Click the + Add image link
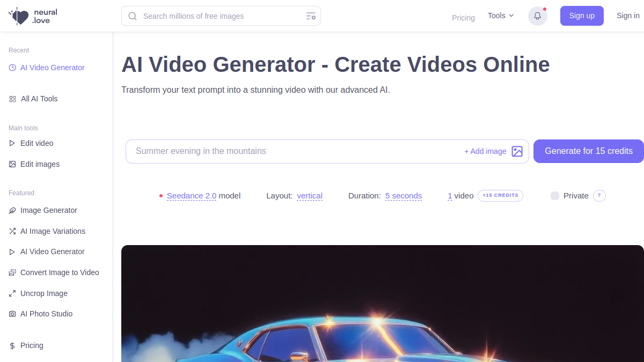 pyautogui.click(x=485, y=151)
